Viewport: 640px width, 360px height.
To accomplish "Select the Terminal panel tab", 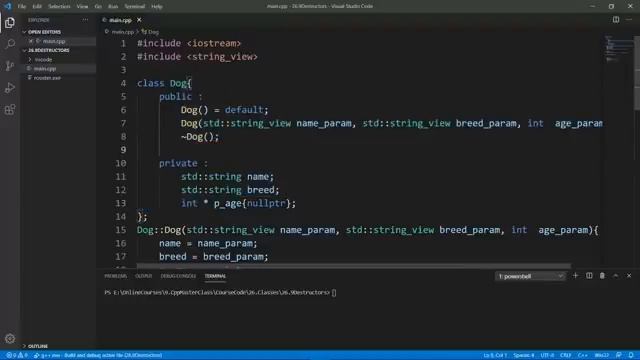I will point(215,276).
